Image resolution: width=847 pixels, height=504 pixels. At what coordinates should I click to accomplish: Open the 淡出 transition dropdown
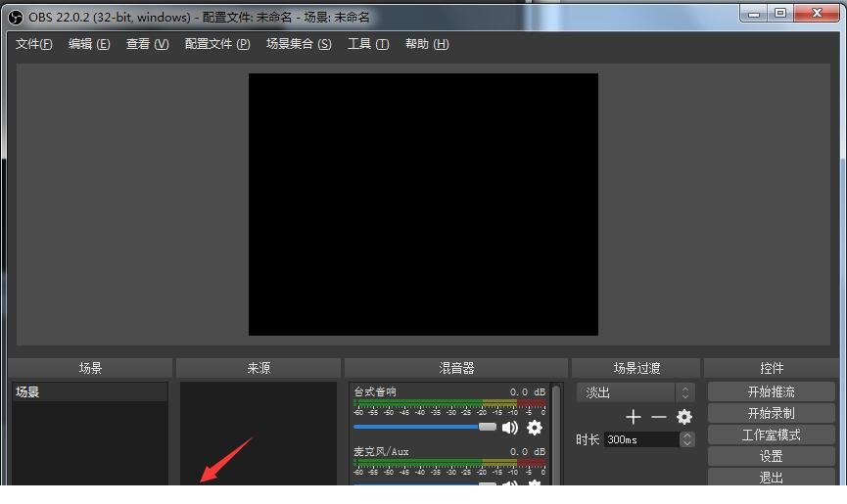635,392
